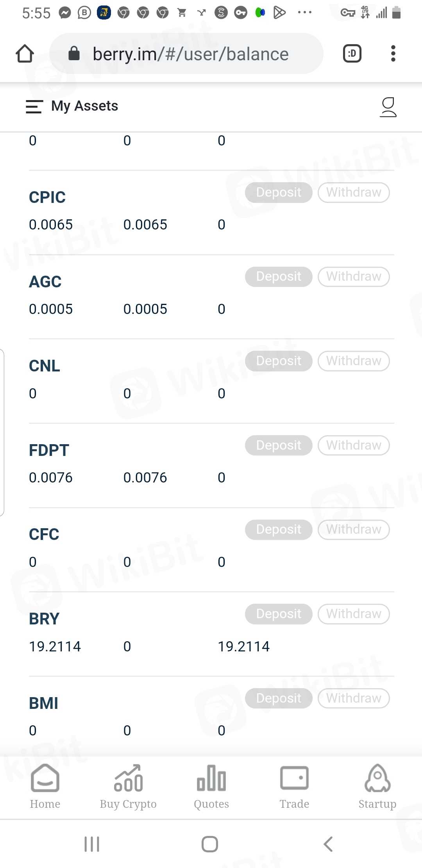Tap the lock icon in address bar
Viewport: 422px width, 868px height.
pyautogui.click(x=74, y=54)
